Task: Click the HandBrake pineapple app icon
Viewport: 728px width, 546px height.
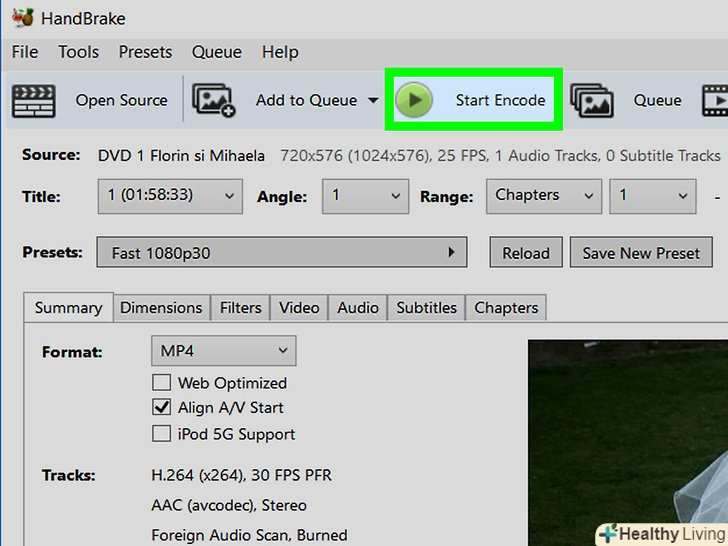Action: click(x=23, y=18)
